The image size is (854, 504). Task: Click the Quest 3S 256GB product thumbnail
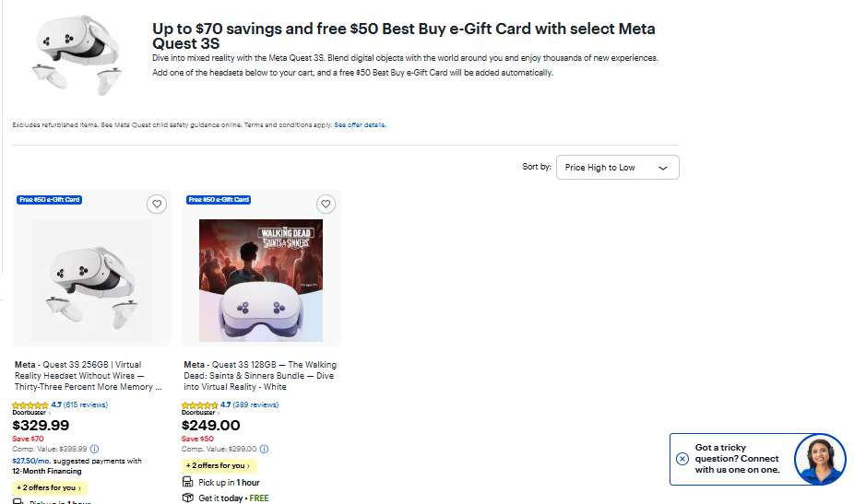click(91, 278)
